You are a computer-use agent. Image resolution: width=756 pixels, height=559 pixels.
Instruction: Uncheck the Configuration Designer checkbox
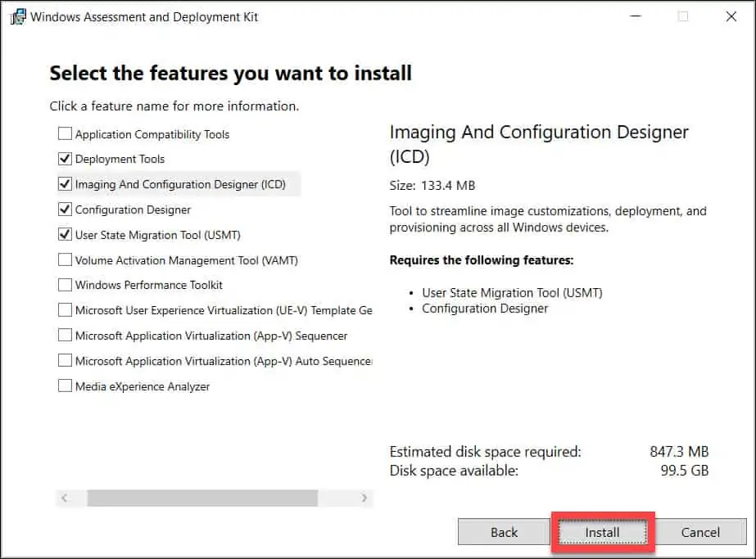(65, 210)
